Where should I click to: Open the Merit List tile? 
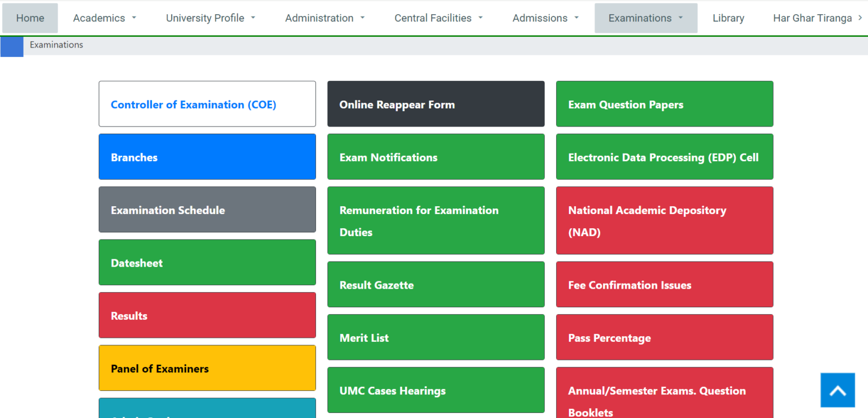tap(436, 337)
